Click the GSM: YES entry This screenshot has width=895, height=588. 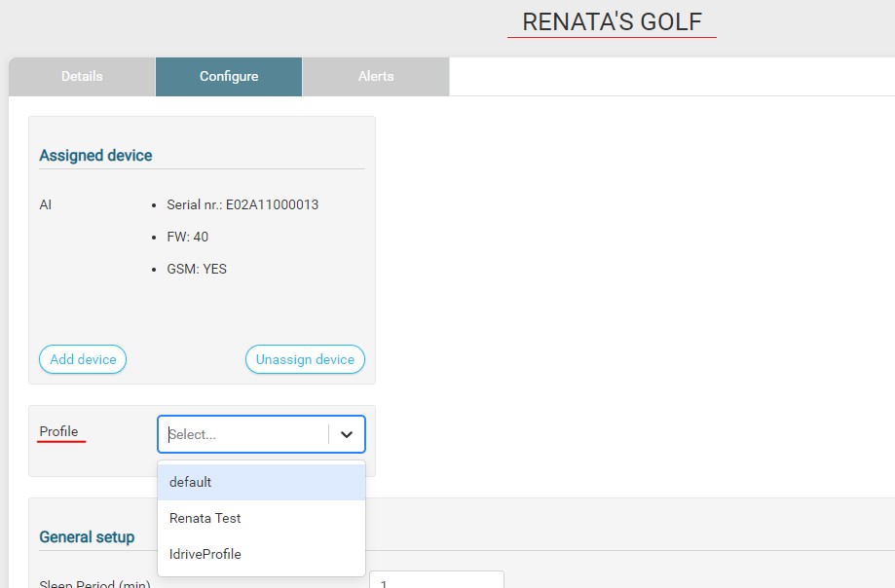(x=197, y=269)
